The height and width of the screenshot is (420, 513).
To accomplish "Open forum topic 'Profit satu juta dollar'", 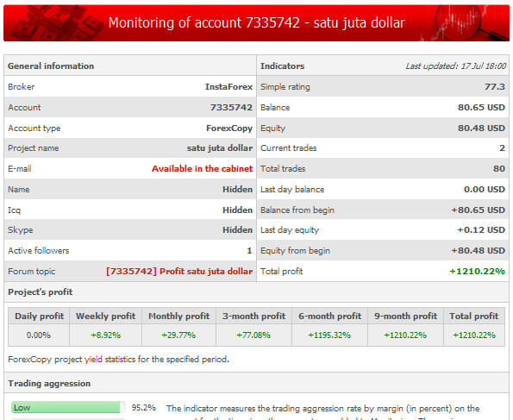I will coord(179,271).
